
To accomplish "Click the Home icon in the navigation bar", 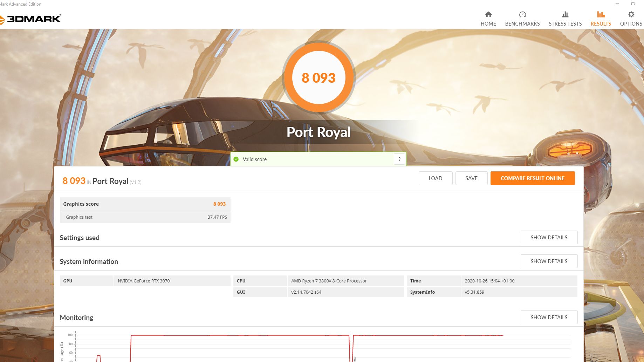I will (x=488, y=15).
